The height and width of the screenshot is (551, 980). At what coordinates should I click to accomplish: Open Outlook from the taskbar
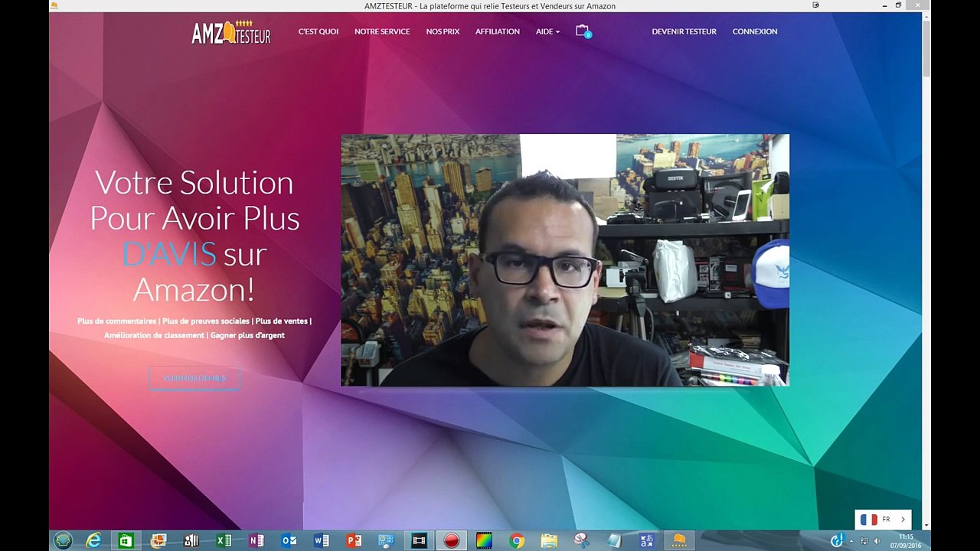289,541
